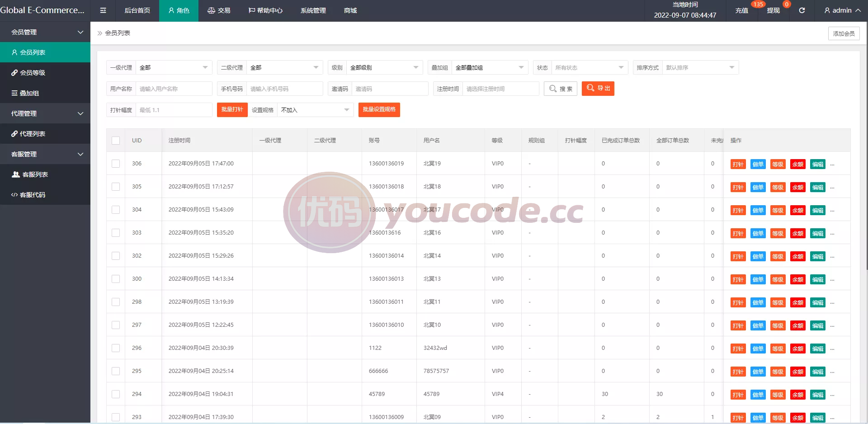Open 代理列表 in the sidebar

[x=45, y=134]
